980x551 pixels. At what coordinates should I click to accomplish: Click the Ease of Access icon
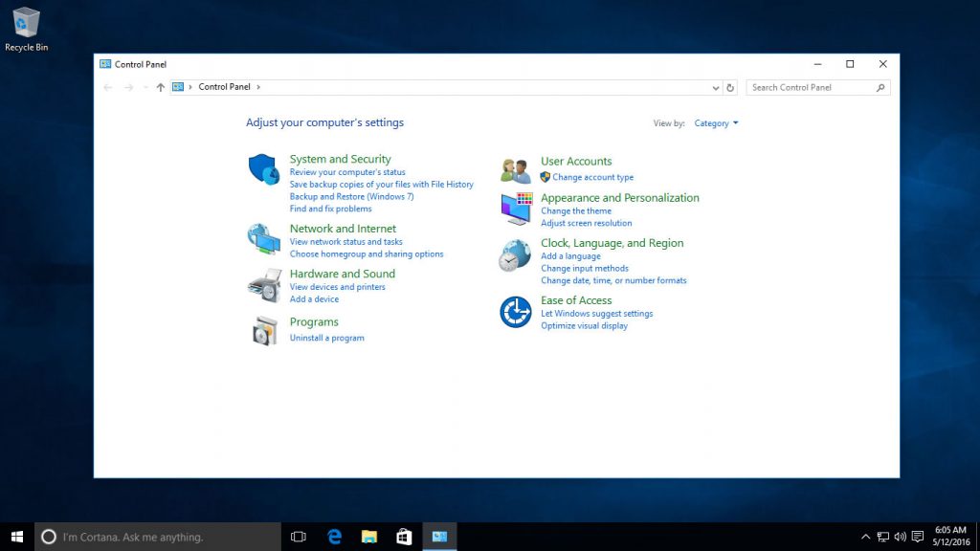(x=515, y=311)
